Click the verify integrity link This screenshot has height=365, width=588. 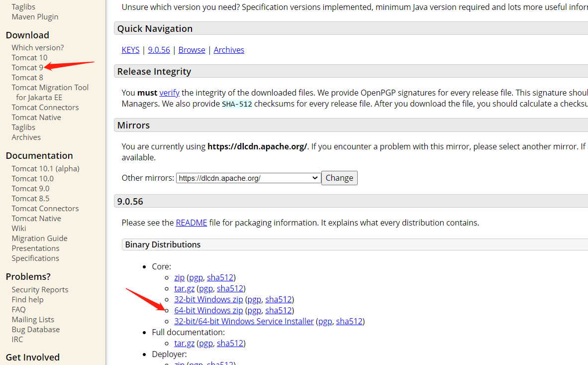point(170,93)
